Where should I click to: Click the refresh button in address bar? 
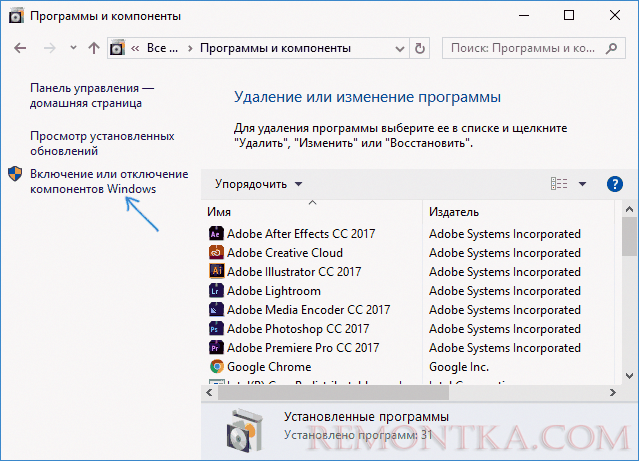click(420, 48)
